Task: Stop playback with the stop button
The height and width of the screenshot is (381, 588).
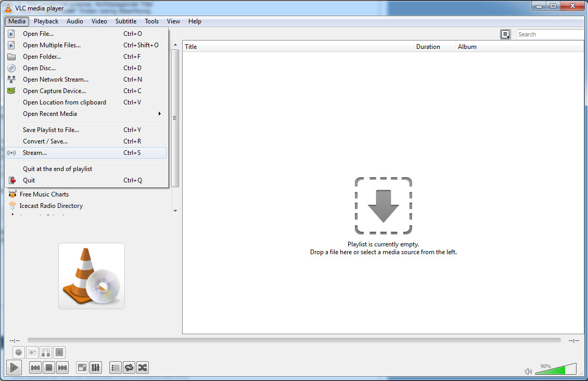Action: [x=49, y=368]
